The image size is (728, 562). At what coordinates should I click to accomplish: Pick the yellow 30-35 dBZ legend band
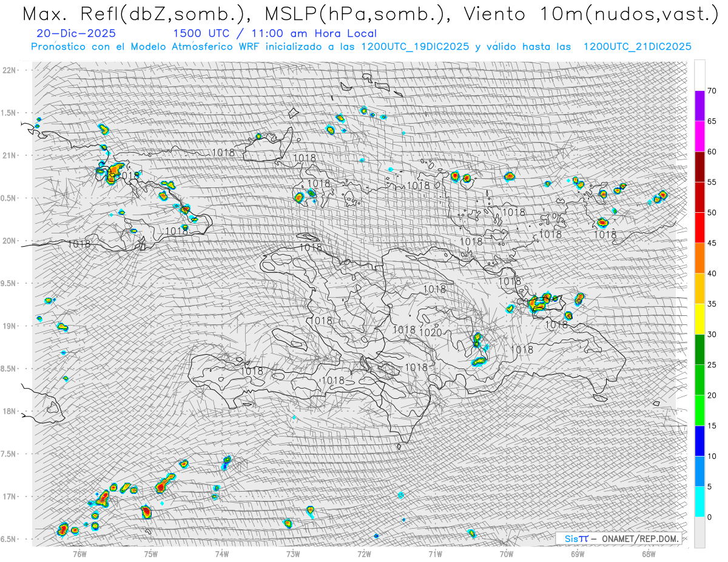(x=699, y=319)
